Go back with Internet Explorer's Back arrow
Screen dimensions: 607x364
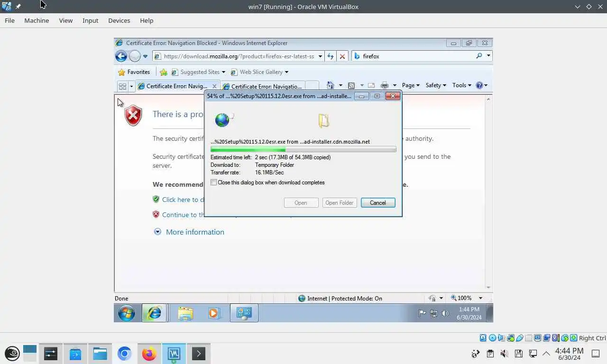121,56
